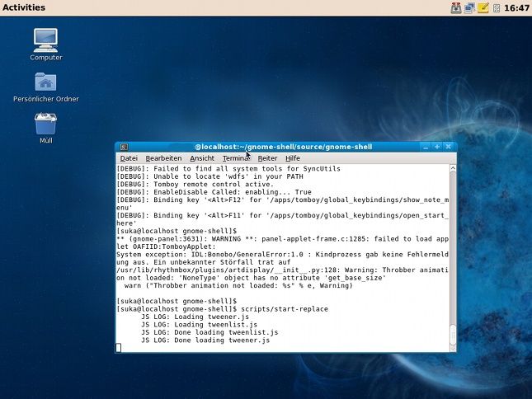The width and height of the screenshot is (532, 399).
Task: Click the 'JS LOG: Loading tweenlist.js' line
Action: tap(199, 325)
